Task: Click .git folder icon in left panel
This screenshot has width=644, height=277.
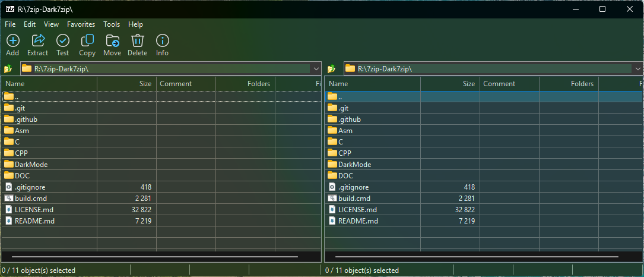Action: [9, 108]
